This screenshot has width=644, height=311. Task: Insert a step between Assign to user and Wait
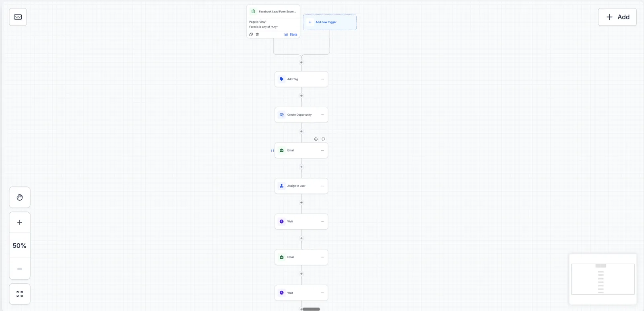tap(301, 203)
